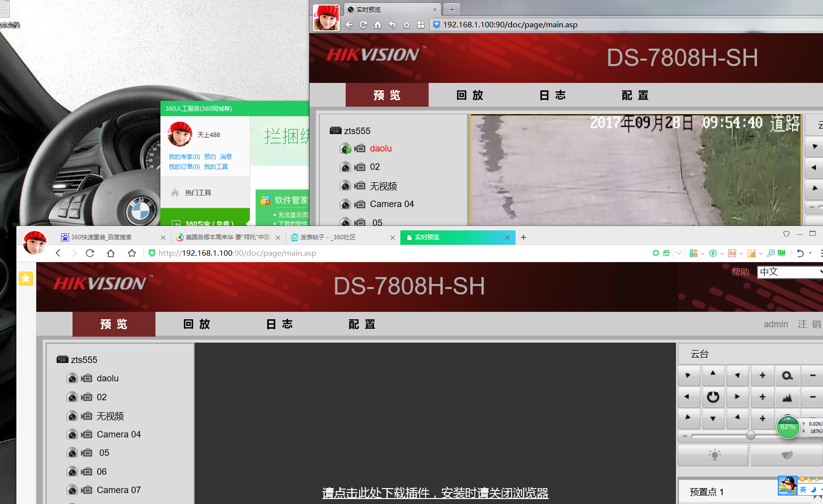Toggle recording for channel 05 in front window
823x504 pixels.
point(87,453)
